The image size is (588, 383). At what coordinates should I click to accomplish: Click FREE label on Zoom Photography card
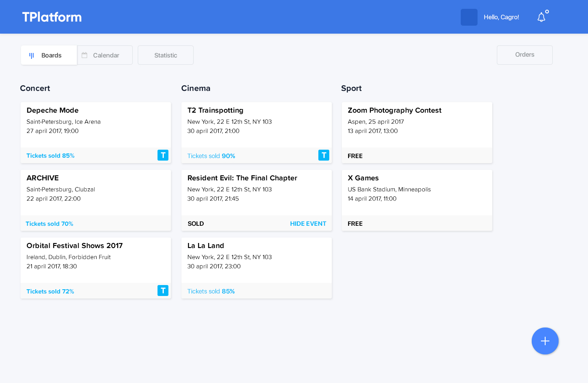tap(355, 156)
